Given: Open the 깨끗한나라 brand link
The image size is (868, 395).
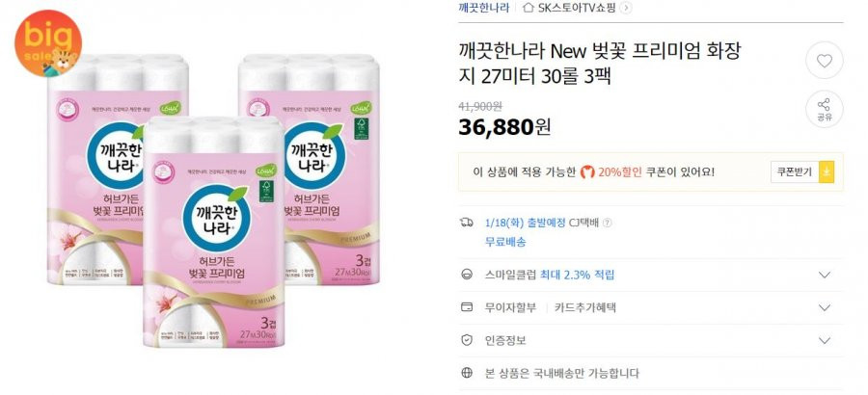Looking at the screenshot, I should click(x=484, y=7).
